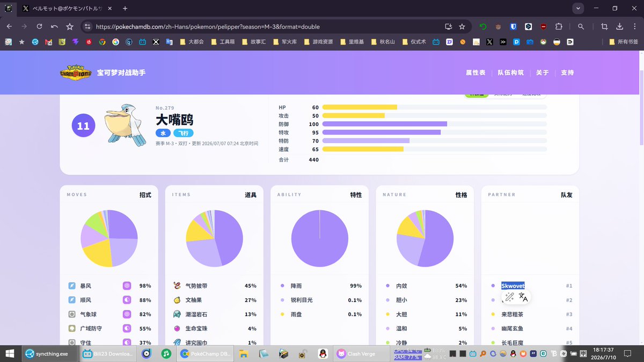
Task: Reload the page with the refresh button
Action: (39, 26)
